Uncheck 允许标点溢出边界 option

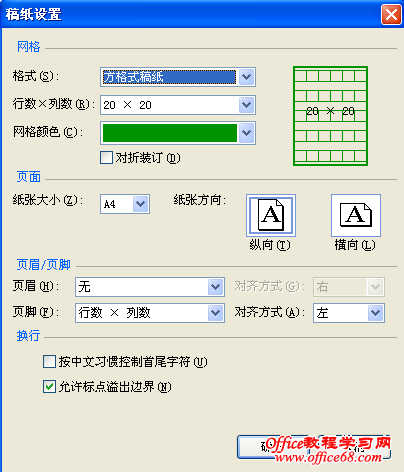tap(49, 387)
